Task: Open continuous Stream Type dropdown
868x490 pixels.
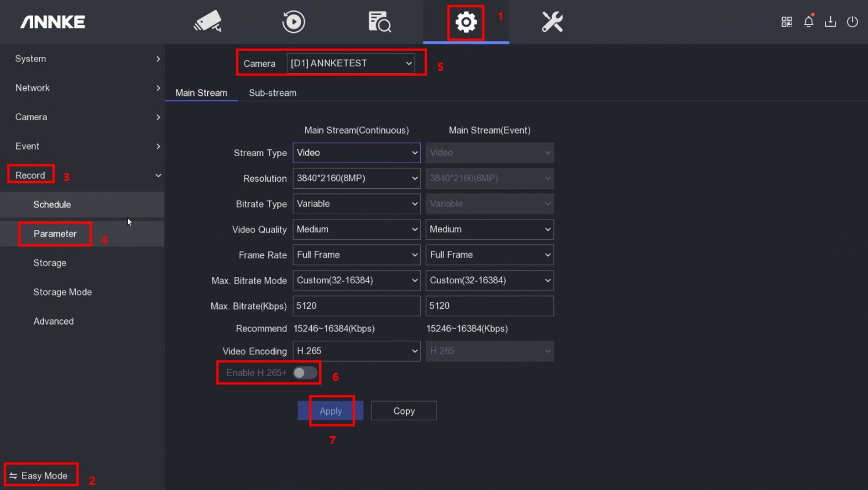Action: click(x=356, y=153)
